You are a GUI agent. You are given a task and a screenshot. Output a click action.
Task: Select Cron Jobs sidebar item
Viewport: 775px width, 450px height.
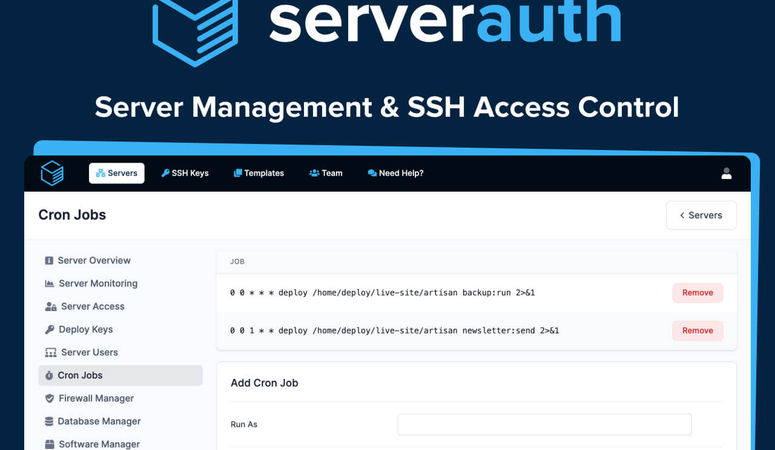pyautogui.click(x=120, y=375)
